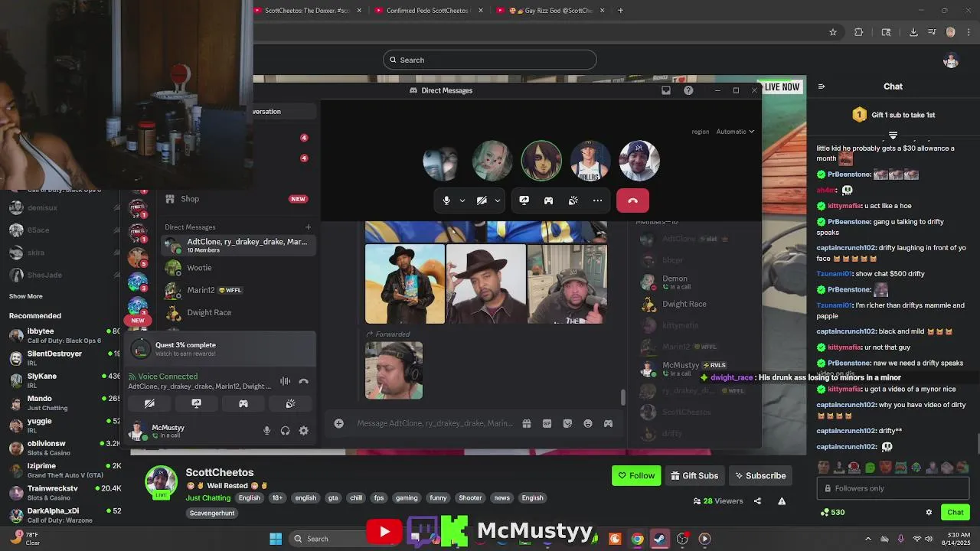Toggle noise suppression next to Voice Connected
This screenshot has height=551, width=980.
(285, 381)
